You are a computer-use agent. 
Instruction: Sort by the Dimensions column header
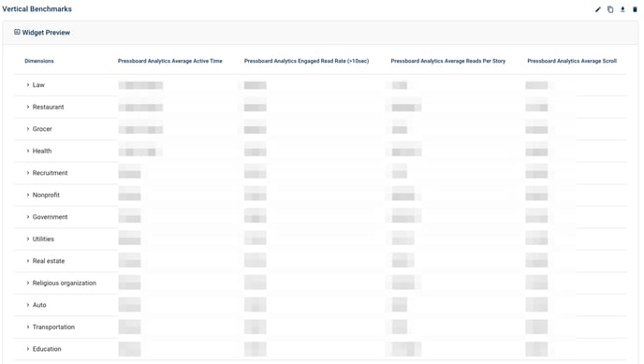coord(39,61)
